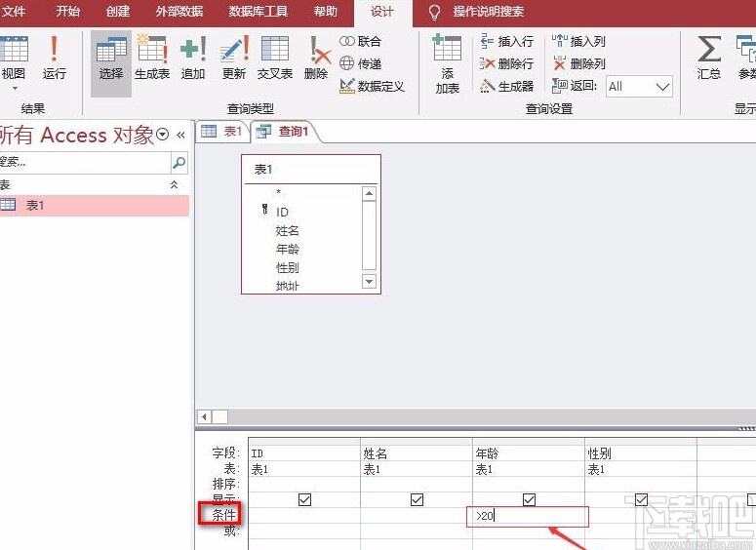Screen dimensions: 756x550
Task: Switch to Design (设计) ribbon tab
Action: [x=382, y=12]
